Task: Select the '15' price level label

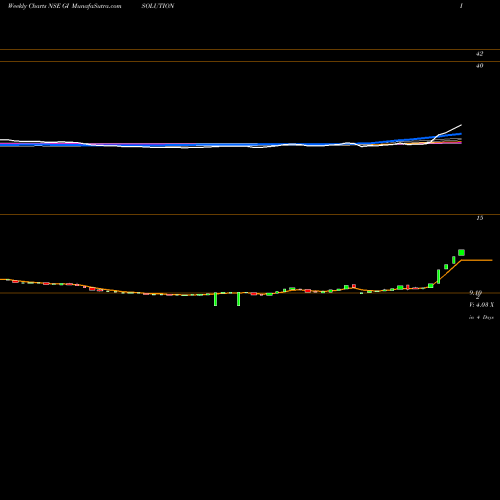Action: tap(479, 218)
